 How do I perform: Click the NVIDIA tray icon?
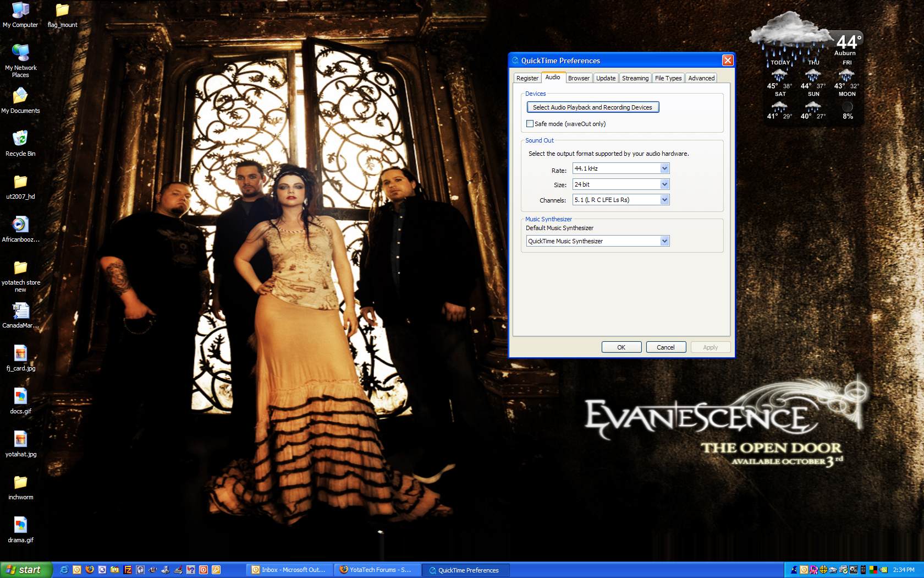click(x=883, y=570)
